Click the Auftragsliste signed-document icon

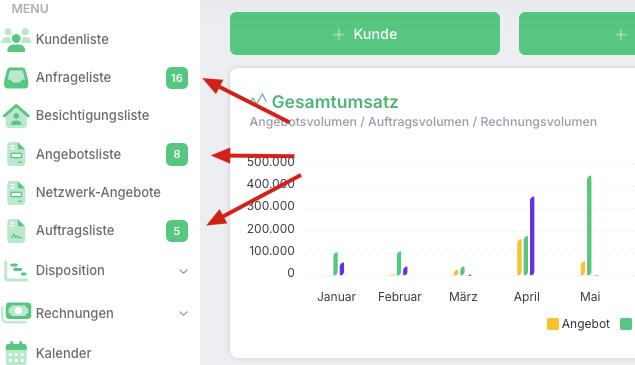pos(16,231)
